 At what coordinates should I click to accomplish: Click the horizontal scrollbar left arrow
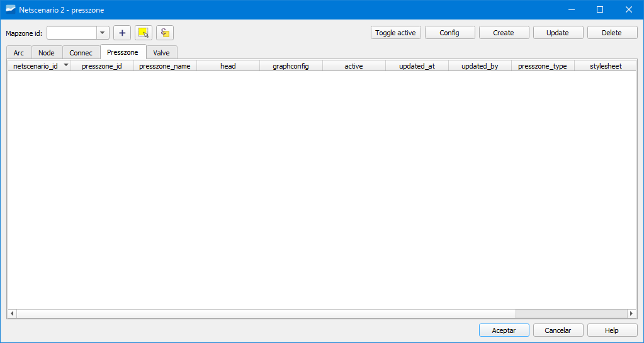point(13,313)
